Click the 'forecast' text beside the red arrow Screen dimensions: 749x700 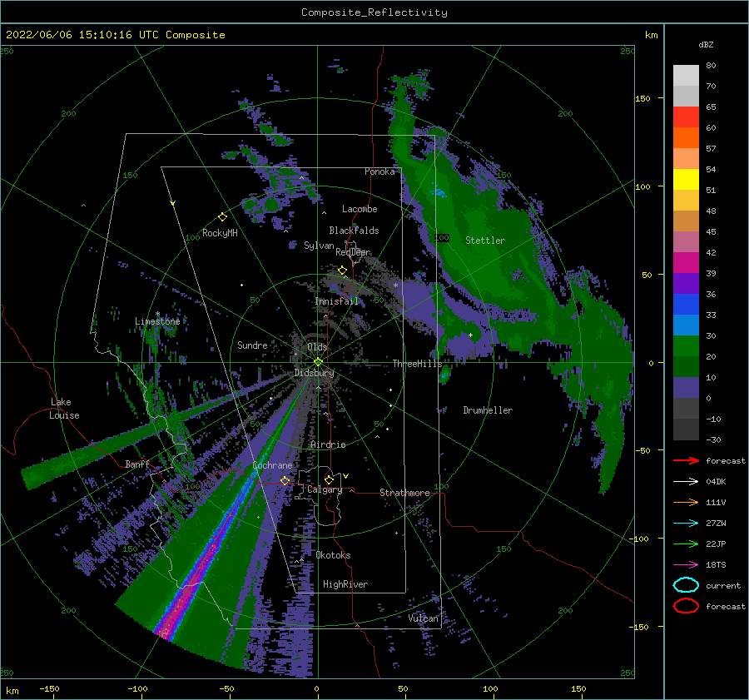pyautogui.click(x=726, y=460)
